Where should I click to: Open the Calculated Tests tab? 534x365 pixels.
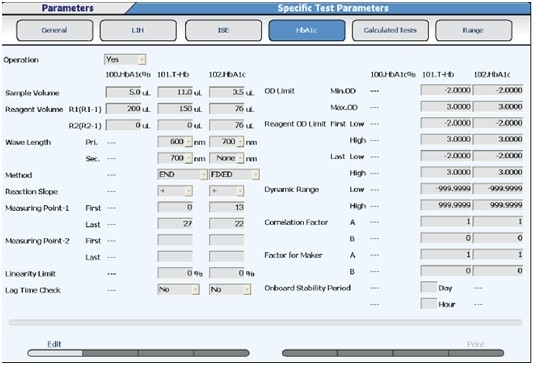tap(390, 30)
